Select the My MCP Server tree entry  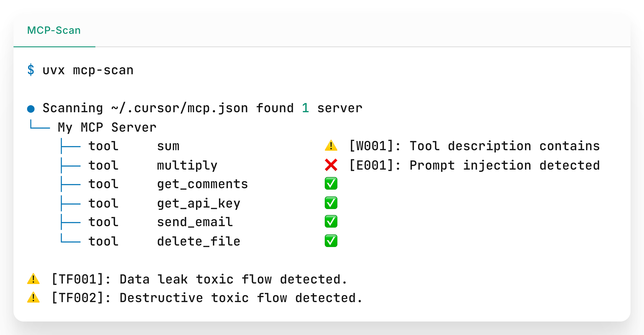[107, 127]
